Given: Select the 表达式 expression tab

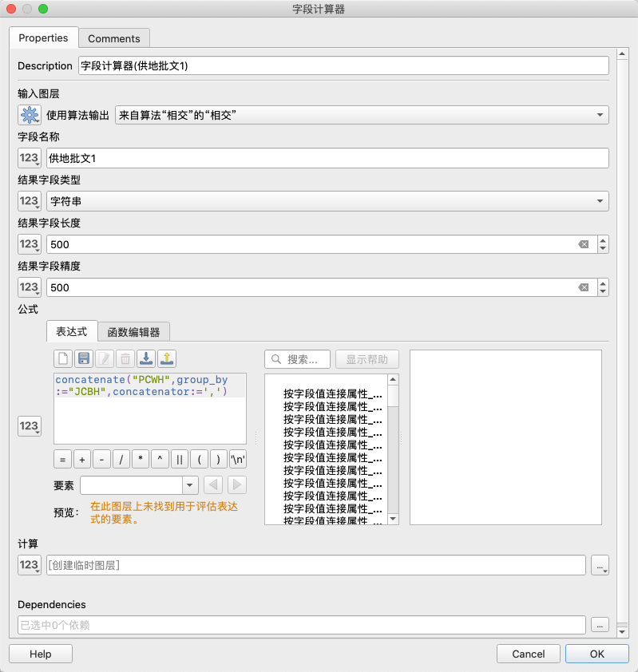Looking at the screenshot, I should (x=72, y=331).
